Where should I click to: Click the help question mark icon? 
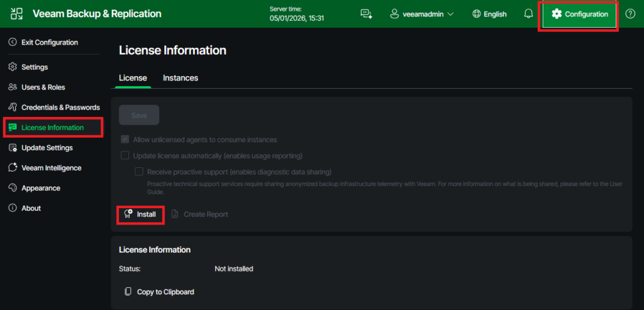(x=630, y=14)
